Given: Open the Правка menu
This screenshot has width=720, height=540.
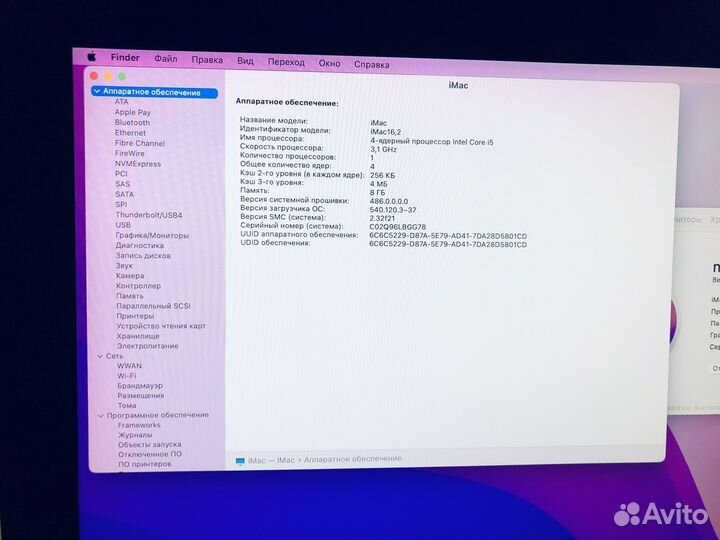Looking at the screenshot, I should [x=207, y=60].
